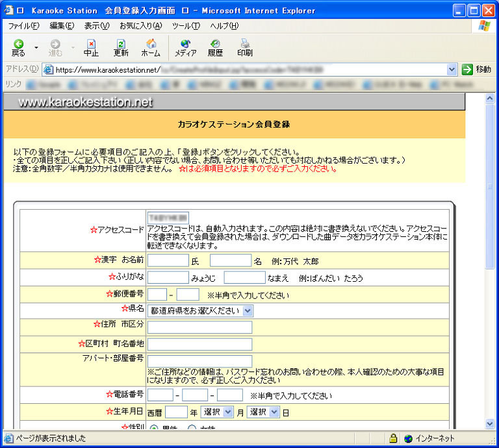This screenshot has height=448, width=499.
Task: Click the 区町村 町名番地 address field
Action: tap(200, 344)
